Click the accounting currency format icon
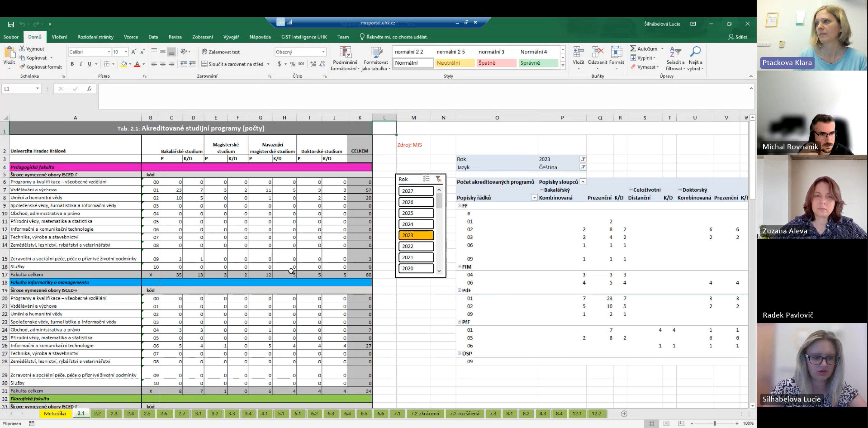Image resolution: width=868 pixels, height=428 pixels. [279, 64]
